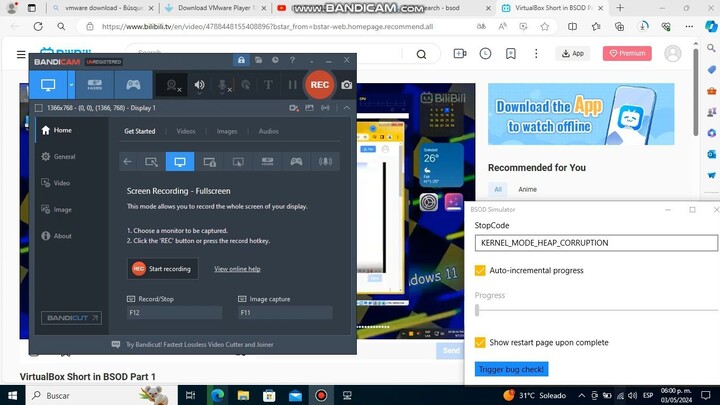
Task: Click the Bilibili search magnifier icon
Action: (x=421, y=55)
